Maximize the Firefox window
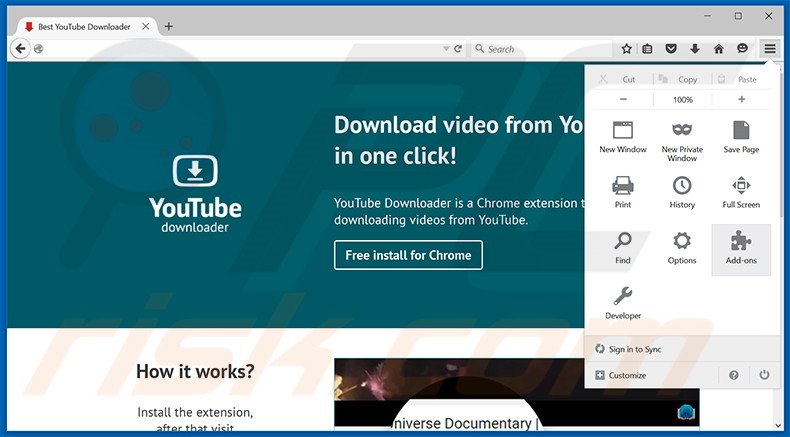 click(738, 16)
